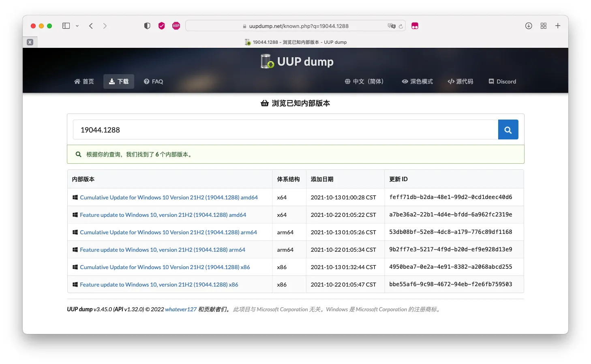Open the privacy report half-shield icon
This screenshot has height=364, width=591.
coord(147,26)
